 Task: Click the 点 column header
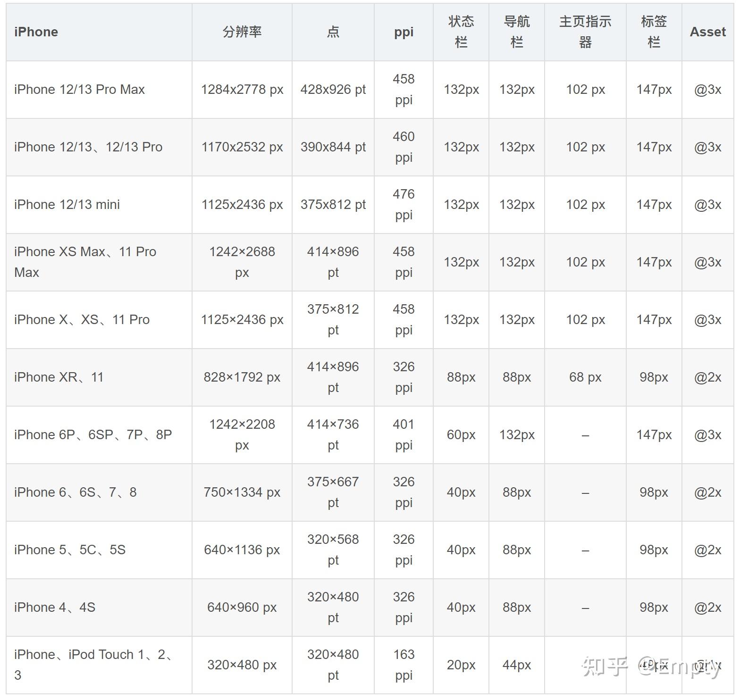coord(333,32)
